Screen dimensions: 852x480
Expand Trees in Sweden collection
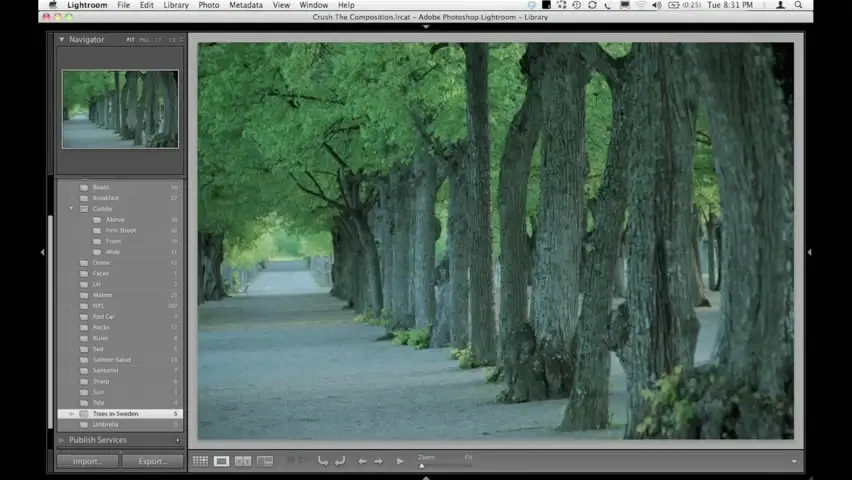click(71, 414)
